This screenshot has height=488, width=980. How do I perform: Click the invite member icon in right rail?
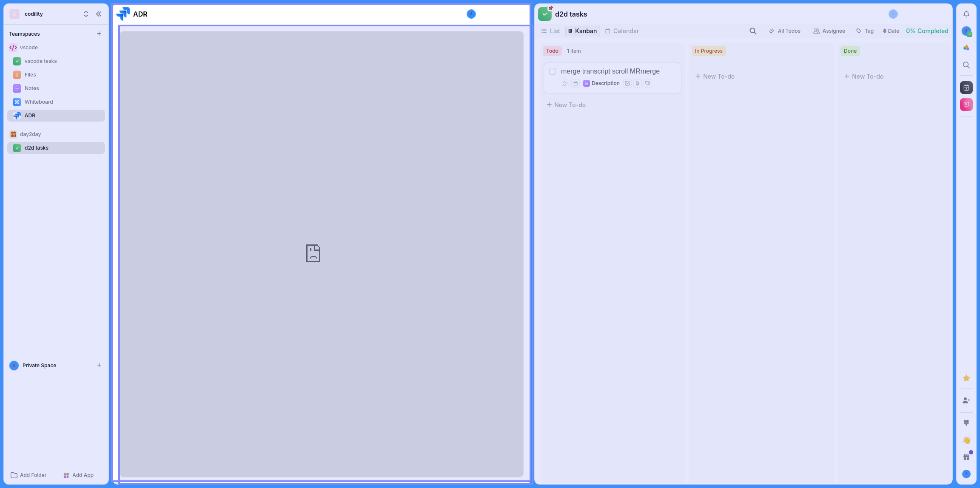point(966,400)
